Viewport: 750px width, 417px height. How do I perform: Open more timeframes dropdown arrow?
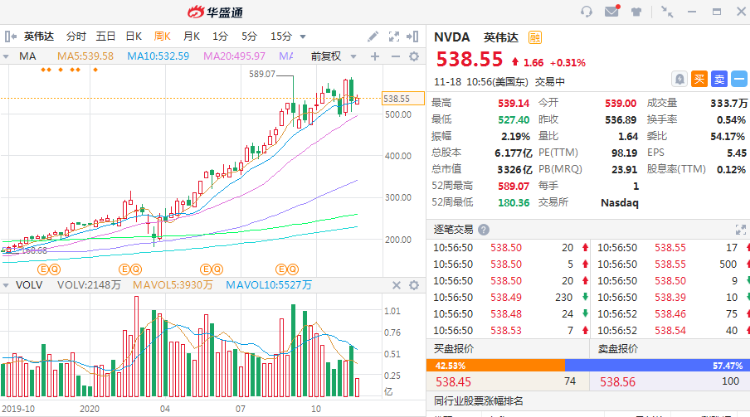click(302, 37)
